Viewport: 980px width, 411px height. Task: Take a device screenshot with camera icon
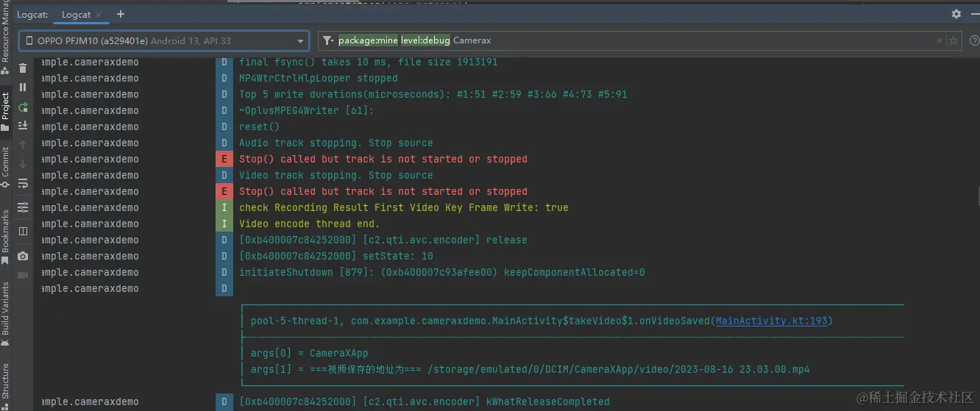(x=23, y=256)
